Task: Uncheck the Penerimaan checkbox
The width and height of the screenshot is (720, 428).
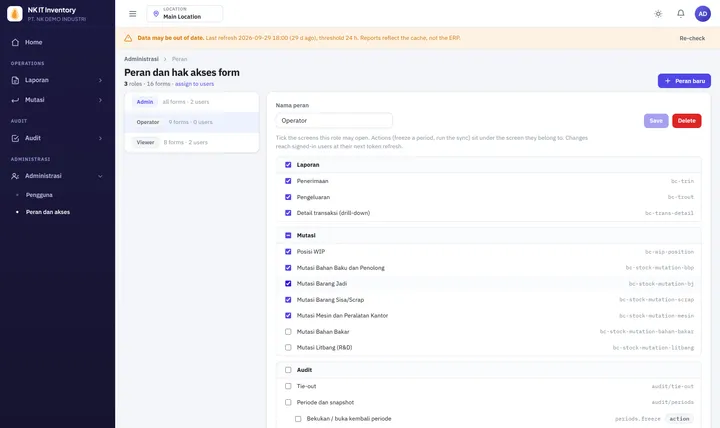Action: [288, 181]
